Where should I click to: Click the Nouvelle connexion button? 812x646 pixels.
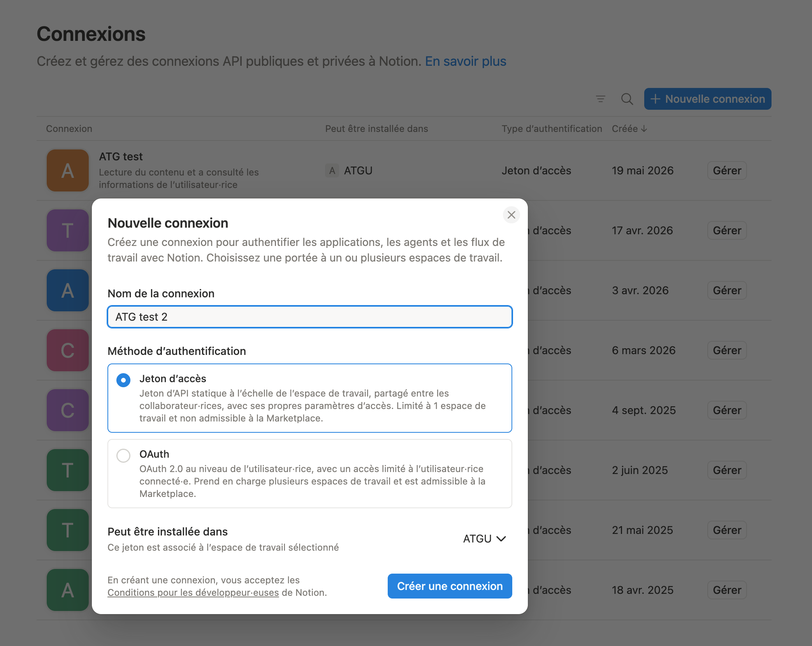707,99
